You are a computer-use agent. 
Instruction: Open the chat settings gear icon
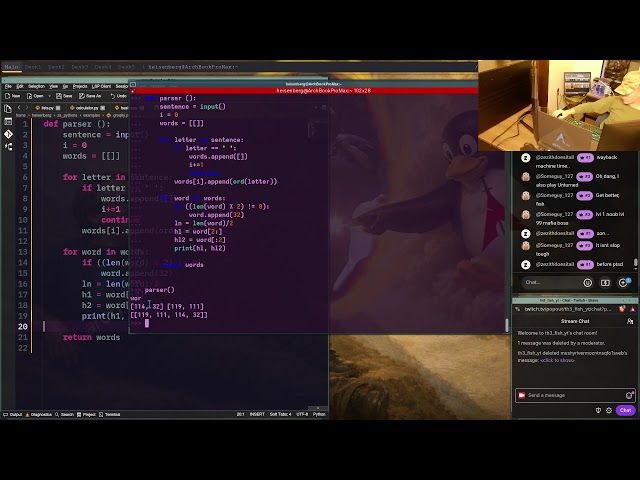coord(609,410)
